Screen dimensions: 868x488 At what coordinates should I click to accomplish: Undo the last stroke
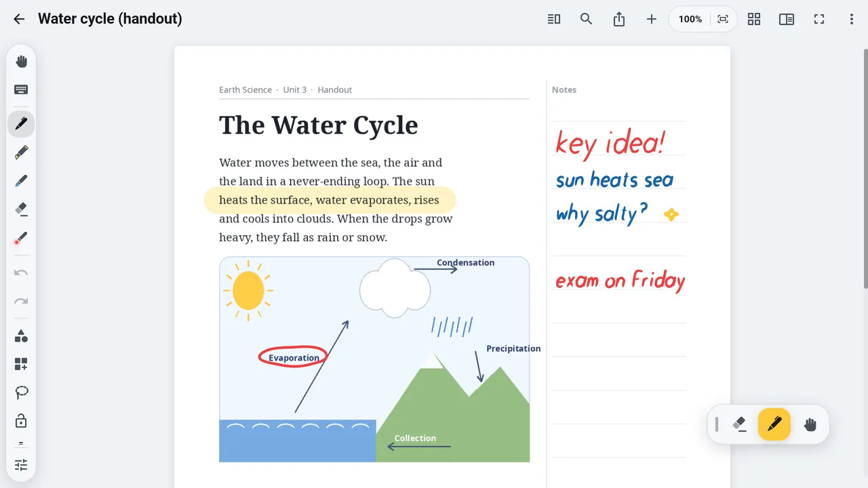[21, 272]
